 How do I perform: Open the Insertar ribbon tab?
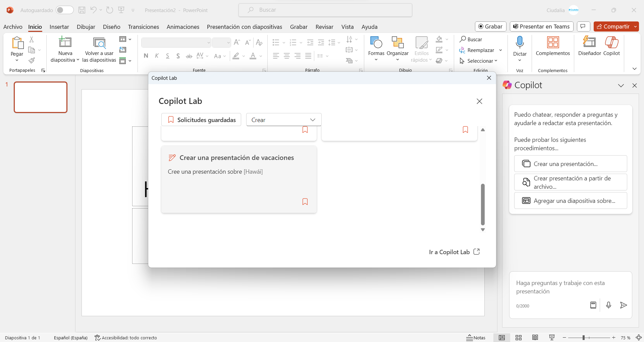59,27
